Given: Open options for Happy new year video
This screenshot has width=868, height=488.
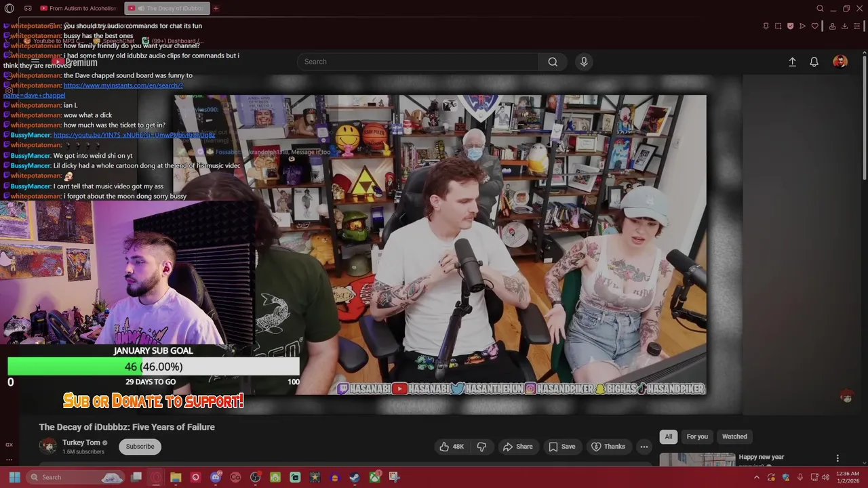Looking at the screenshot, I should 837,459.
